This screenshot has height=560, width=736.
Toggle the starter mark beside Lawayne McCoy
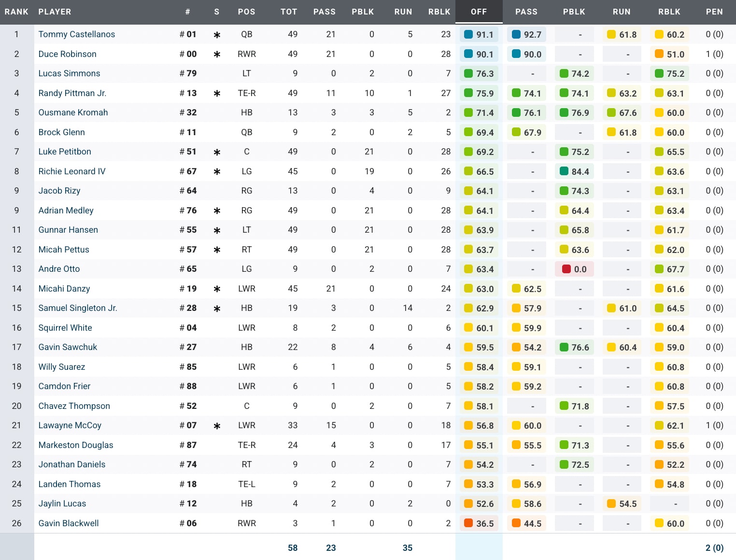tap(217, 425)
